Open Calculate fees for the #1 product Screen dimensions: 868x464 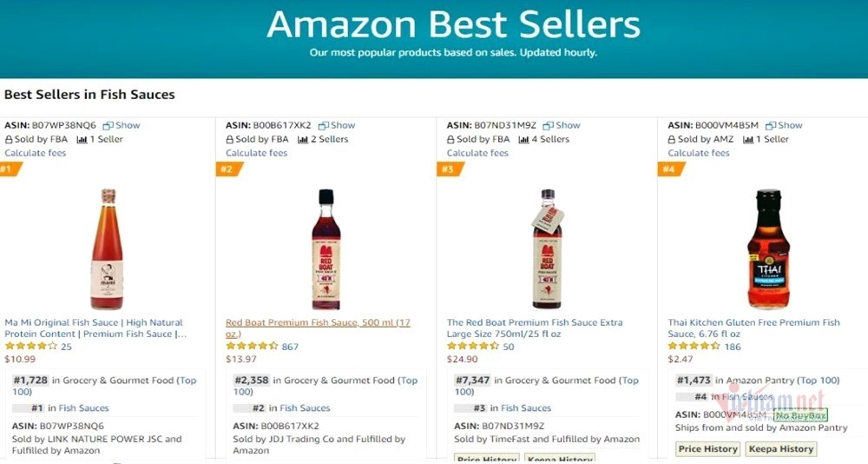pyautogui.click(x=36, y=153)
